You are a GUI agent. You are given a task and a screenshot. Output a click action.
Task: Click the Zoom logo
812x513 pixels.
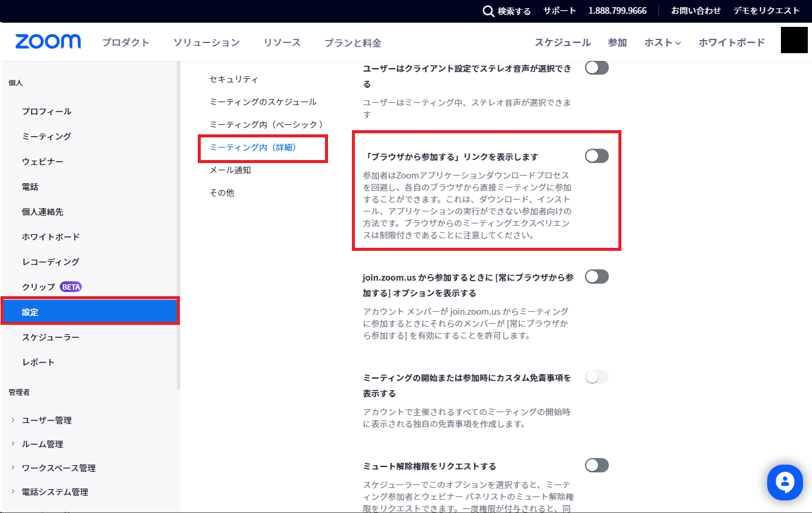48,42
